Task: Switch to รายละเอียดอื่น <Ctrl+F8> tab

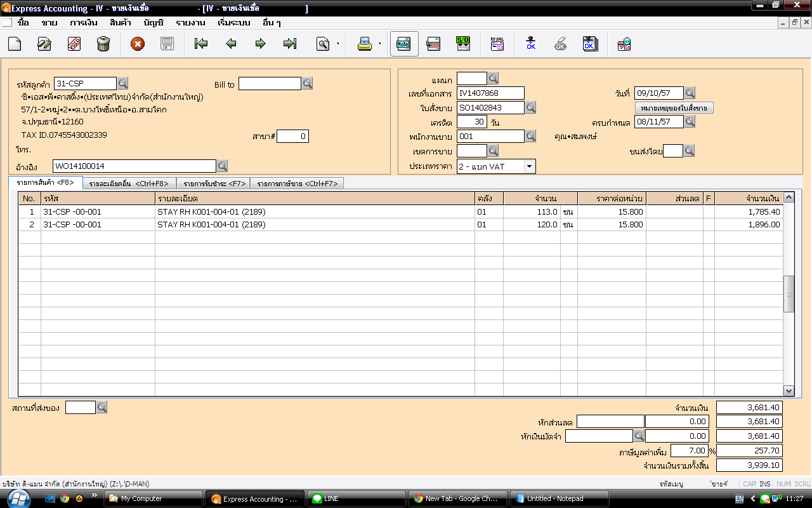Action: (129, 184)
